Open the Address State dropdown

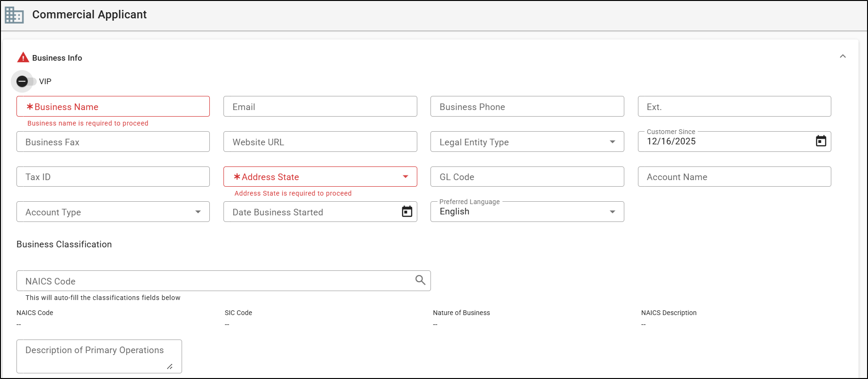click(320, 177)
